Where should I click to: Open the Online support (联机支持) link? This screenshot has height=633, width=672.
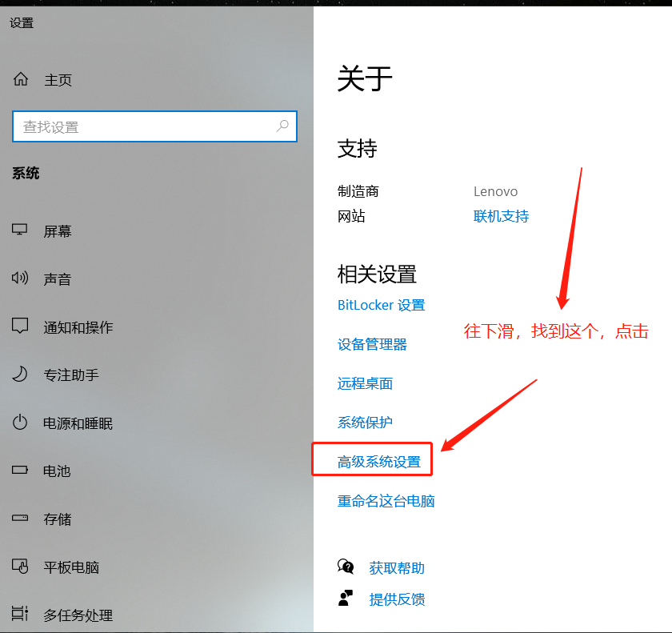click(501, 216)
